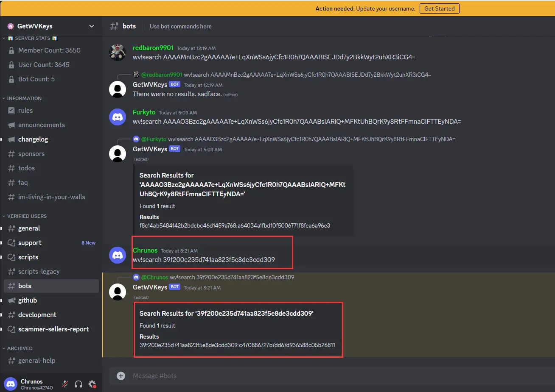This screenshot has width=555, height=392.
Task: Toggle headphones deafen in user panel
Action: click(78, 384)
